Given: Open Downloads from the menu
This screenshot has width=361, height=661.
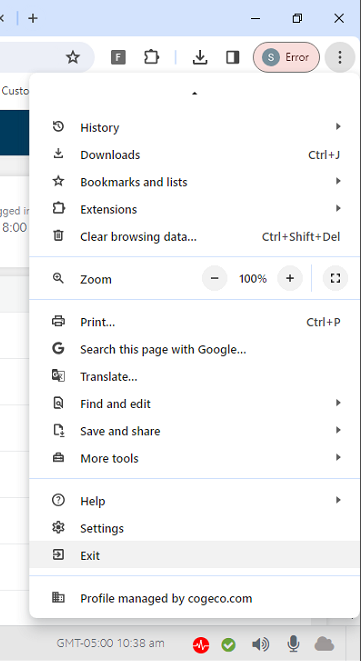Looking at the screenshot, I should (x=194, y=155).
